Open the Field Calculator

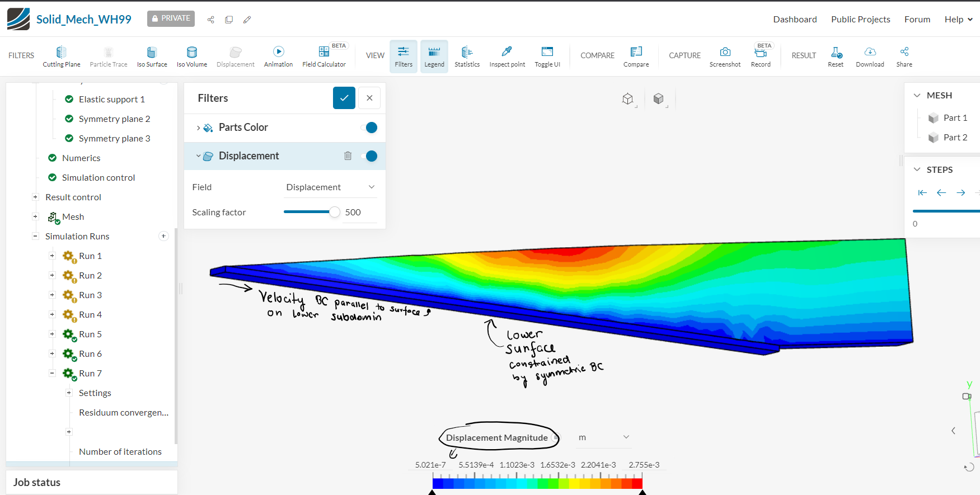pos(324,56)
